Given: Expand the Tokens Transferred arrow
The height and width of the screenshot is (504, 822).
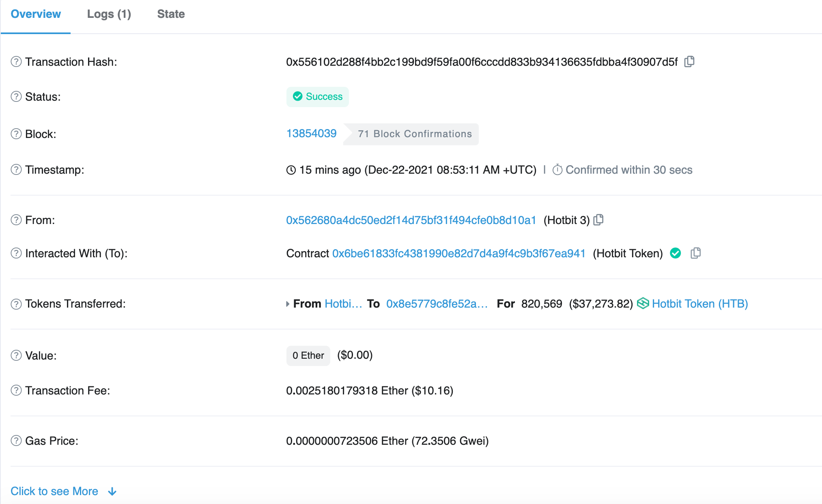Looking at the screenshot, I should click(x=288, y=304).
